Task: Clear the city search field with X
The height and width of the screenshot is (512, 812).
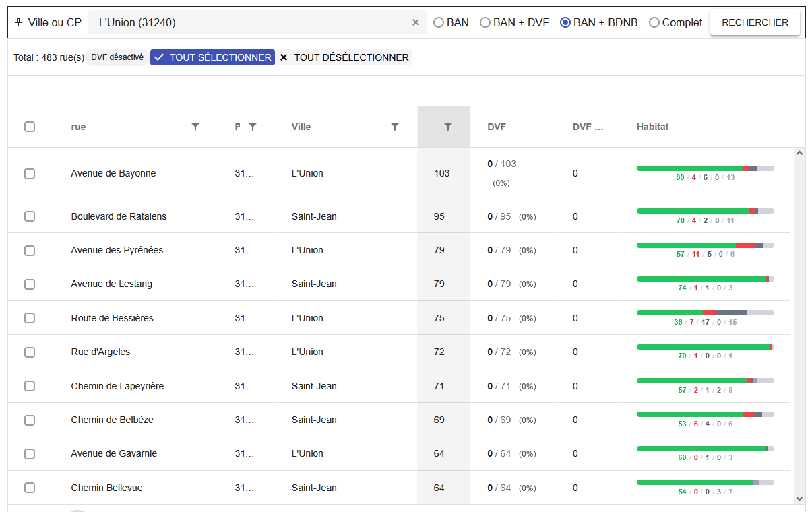Action: point(416,23)
